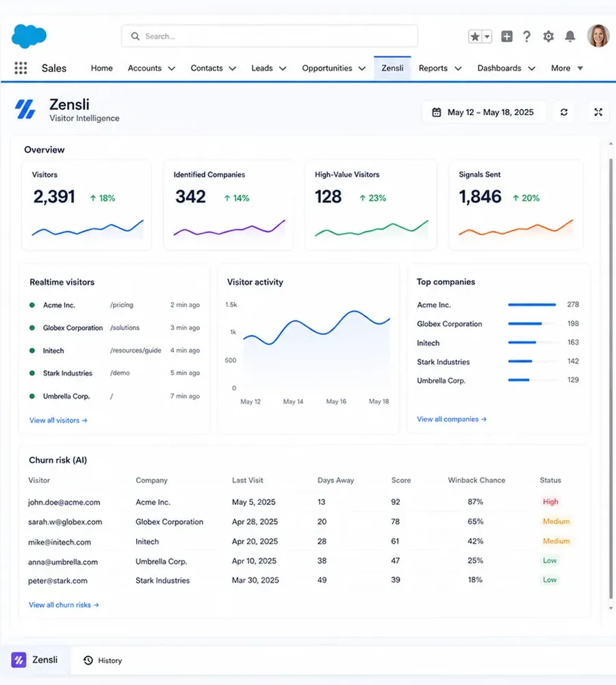616x685 pixels.
Task: Open the Leads tab
Action: tap(262, 68)
